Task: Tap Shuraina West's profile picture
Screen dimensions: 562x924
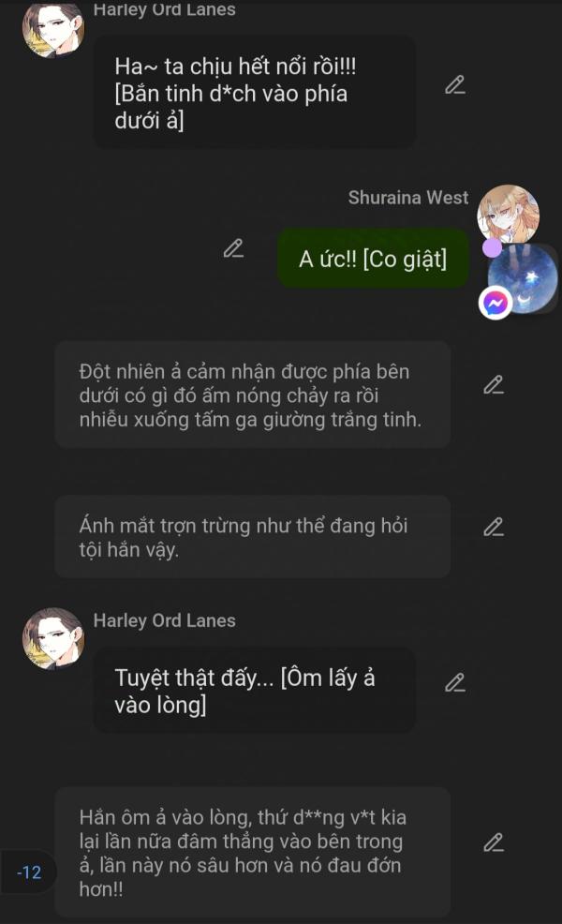Action: 509,215
